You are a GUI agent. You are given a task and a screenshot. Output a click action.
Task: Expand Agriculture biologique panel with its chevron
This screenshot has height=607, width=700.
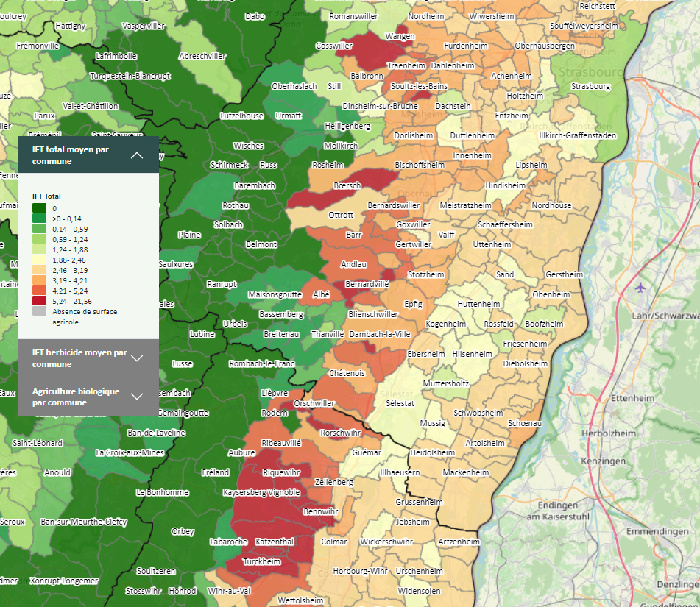coord(137,397)
